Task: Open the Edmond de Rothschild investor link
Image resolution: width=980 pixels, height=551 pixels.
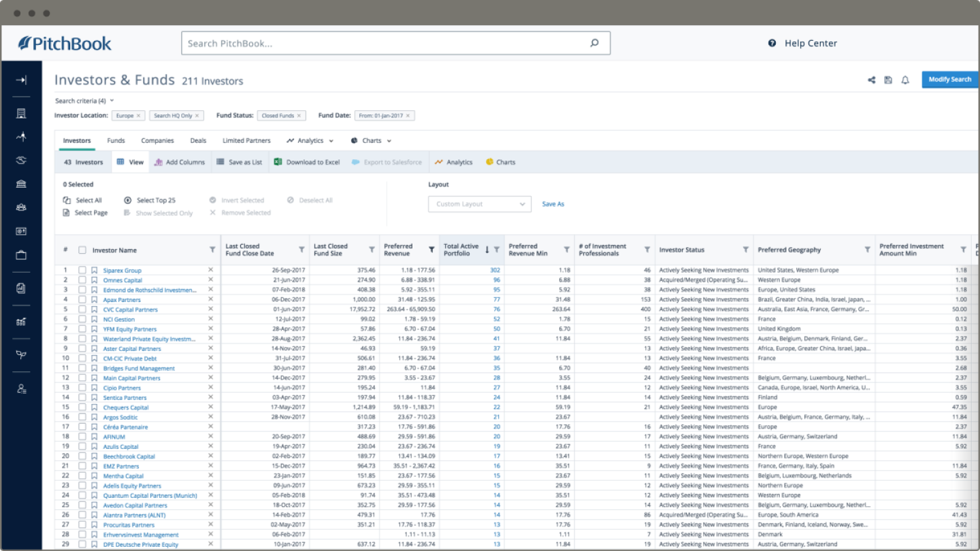Action: (150, 290)
